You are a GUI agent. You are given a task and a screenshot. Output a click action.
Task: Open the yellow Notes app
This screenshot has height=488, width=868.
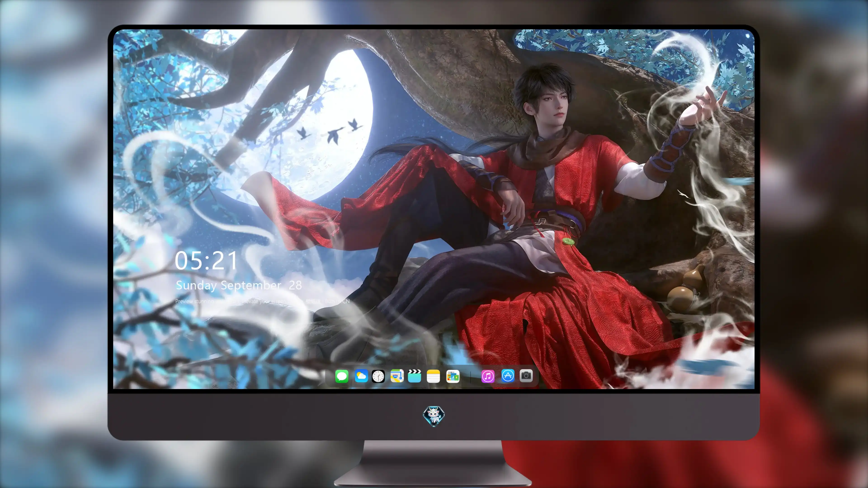coord(433,376)
